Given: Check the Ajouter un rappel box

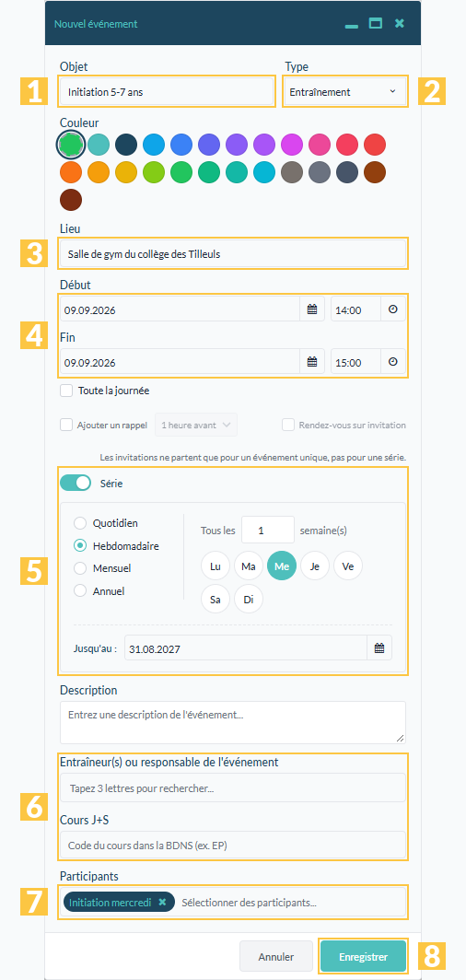Looking at the screenshot, I should click(66, 425).
